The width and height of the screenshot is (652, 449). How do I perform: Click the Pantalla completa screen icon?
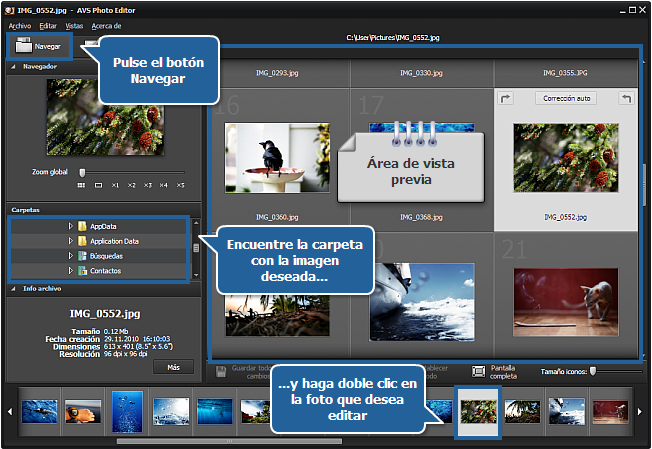[479, 370]
